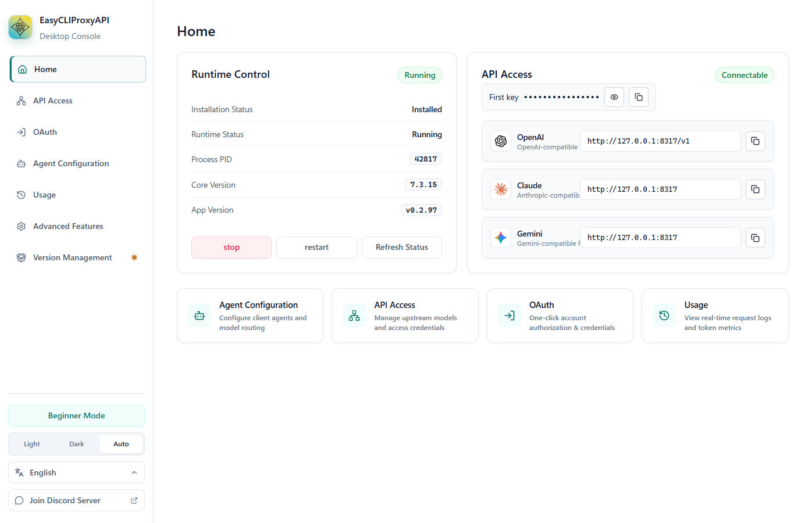Click the Claude URL input field
The height and width of the screenshot is (523, 812).
(x=660, y=189)
